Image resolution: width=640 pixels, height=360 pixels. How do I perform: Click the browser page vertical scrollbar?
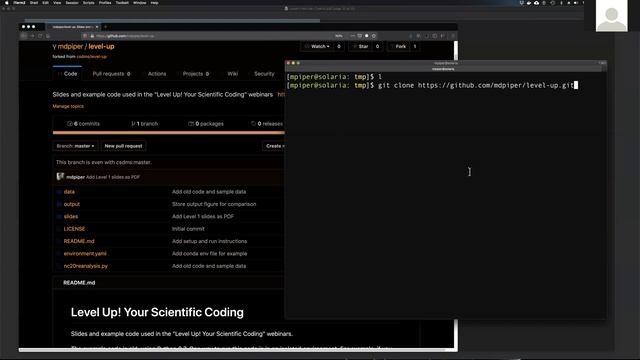456,51
